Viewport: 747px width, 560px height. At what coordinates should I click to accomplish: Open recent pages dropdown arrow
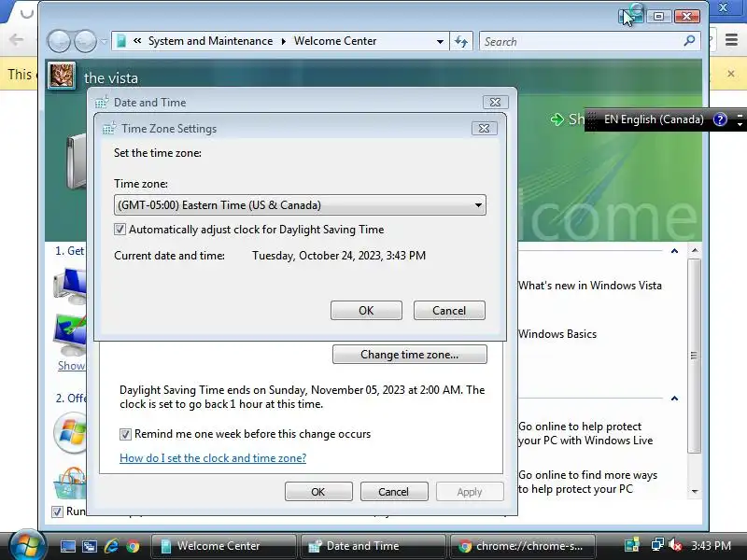[x=104, y=41]
